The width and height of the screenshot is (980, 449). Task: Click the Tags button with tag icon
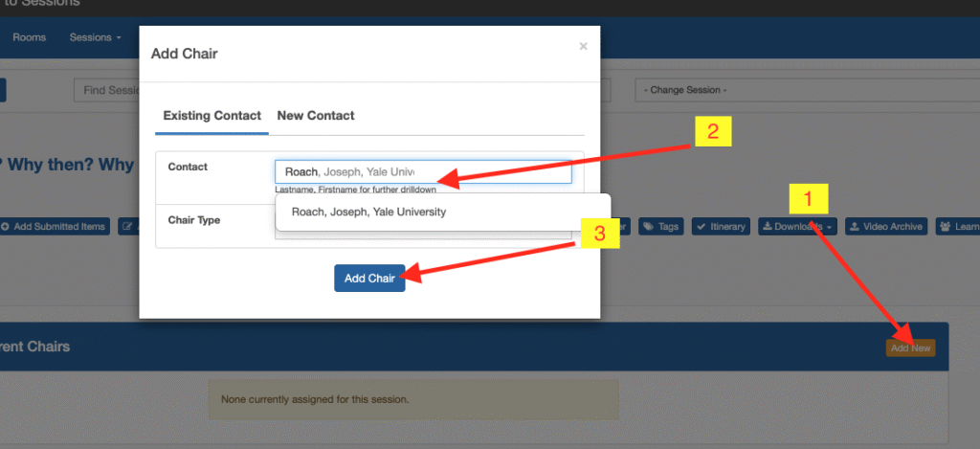[x=660, y=227]
